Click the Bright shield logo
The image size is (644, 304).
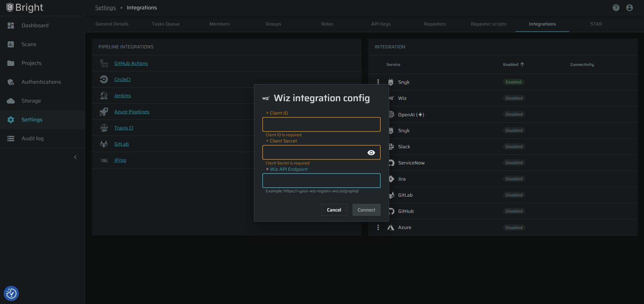point(10,7)
